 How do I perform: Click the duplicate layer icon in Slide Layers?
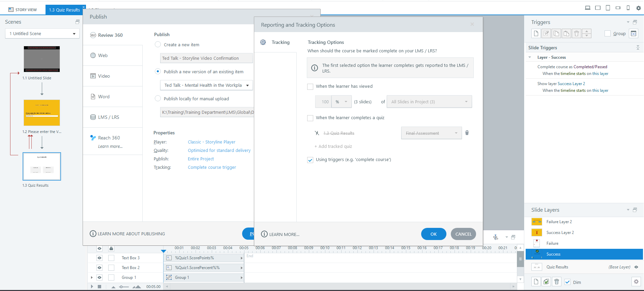pyautogui.click(x=546, y=282)
